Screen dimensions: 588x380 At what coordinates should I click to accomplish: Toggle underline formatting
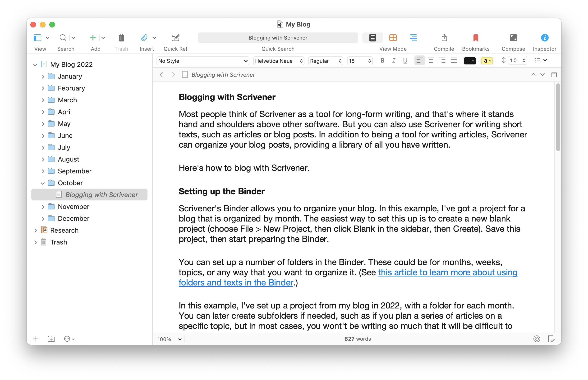tap(405, 61)
